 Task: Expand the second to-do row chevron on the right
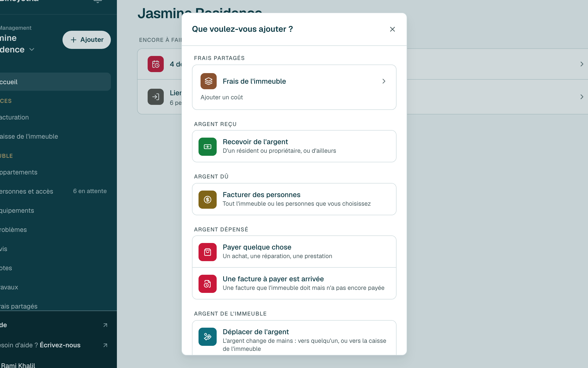582,97
